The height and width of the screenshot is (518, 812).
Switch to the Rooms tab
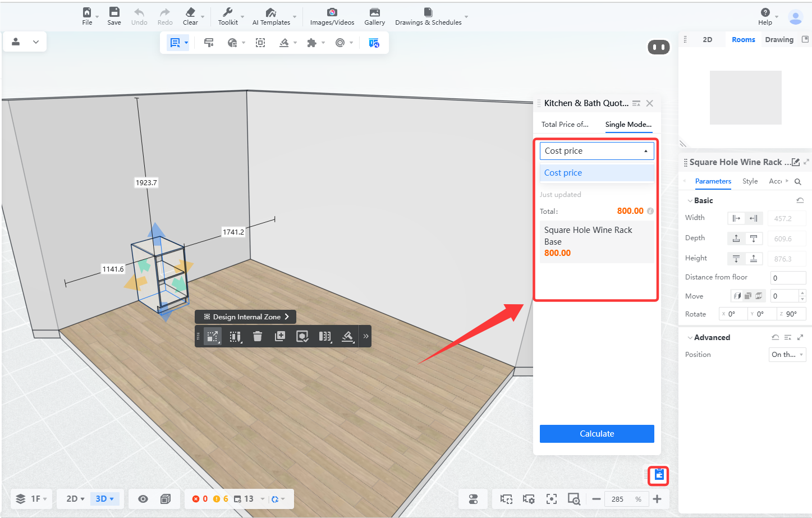coord(744,40)
